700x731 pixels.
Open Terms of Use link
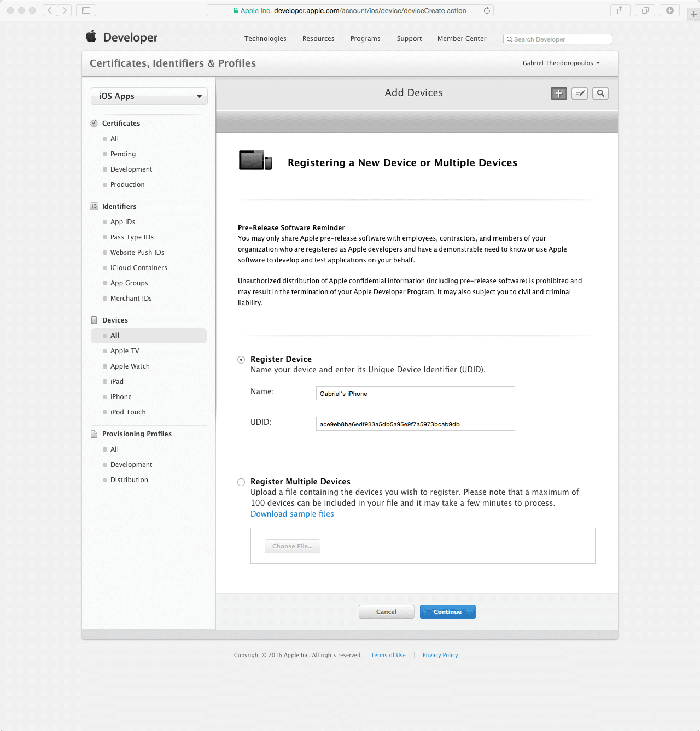[x=388, y=655]
